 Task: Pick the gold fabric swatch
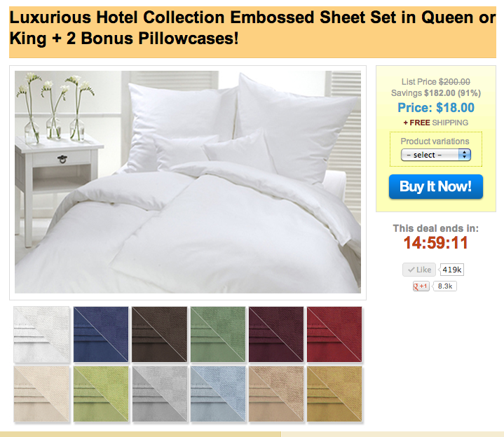[x=334, y=394]
